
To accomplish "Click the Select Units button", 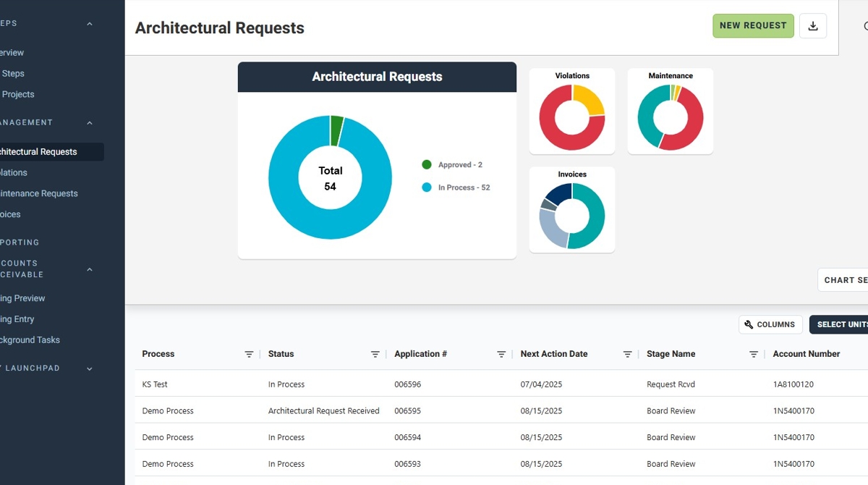I will [839, 325].
